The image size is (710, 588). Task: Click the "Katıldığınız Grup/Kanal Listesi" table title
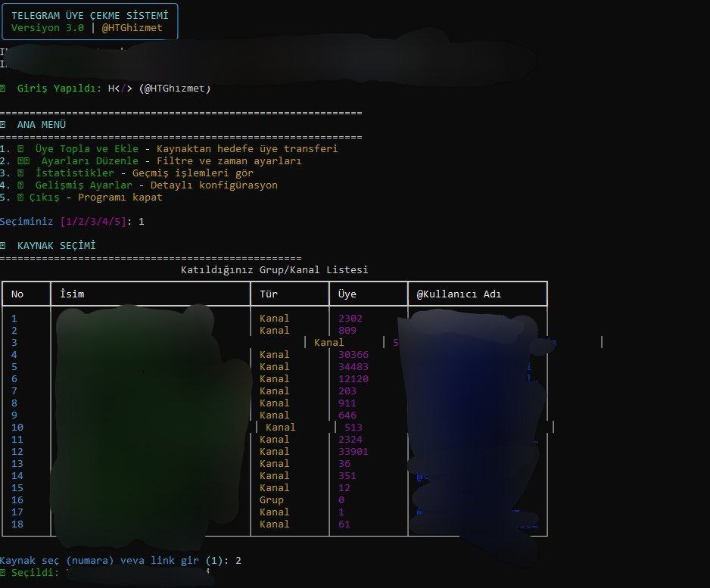(x=275, y=269)
